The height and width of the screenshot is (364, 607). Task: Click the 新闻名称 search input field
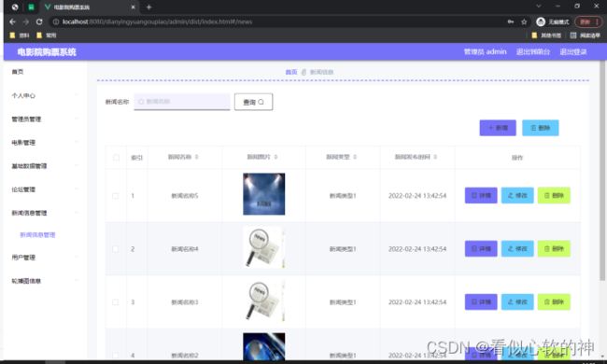[x=182, y=102]
